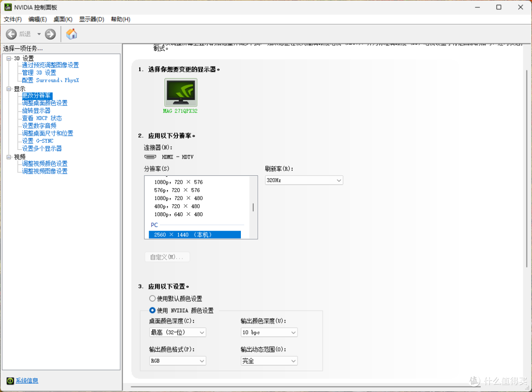
Task: Select resolution 576p, 720 × 576
Action: point(177,190)
